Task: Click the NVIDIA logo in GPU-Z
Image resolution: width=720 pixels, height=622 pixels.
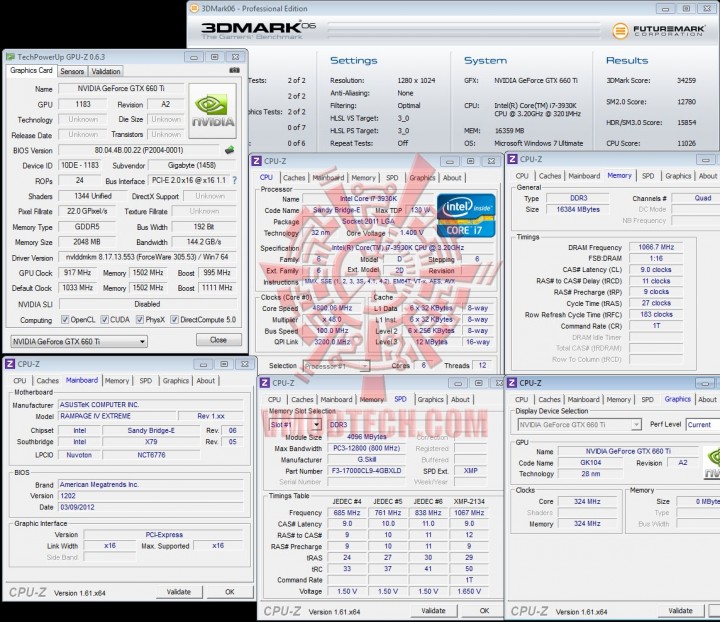Action: point(213,111)
